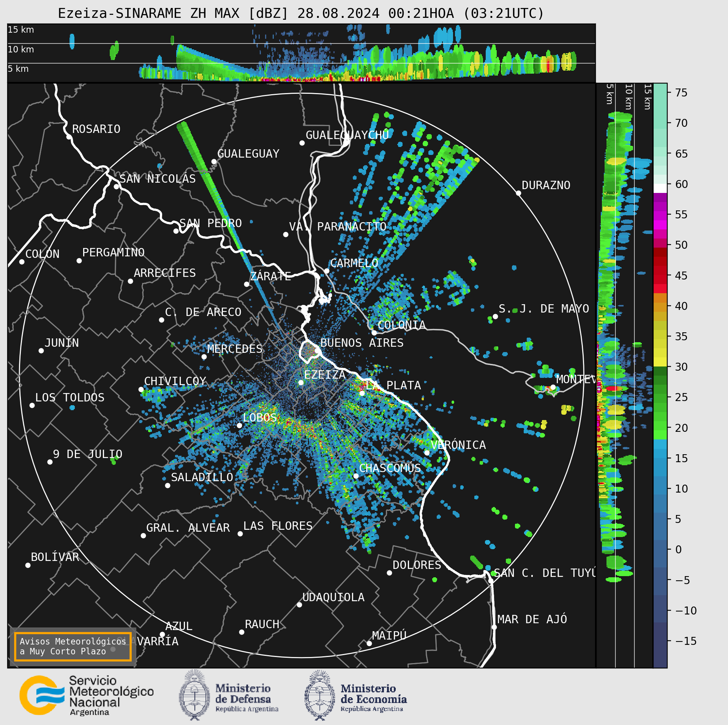Select the ROSARIO city label
Viewport: 728px width, 725px height.
pos(96,129)
